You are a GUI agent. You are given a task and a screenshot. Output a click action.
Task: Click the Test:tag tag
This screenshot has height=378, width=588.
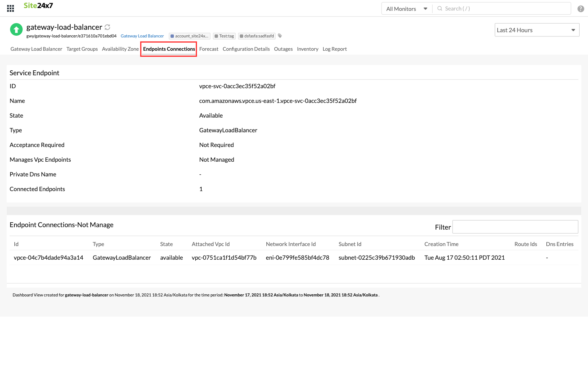click(x=224, y=36)
